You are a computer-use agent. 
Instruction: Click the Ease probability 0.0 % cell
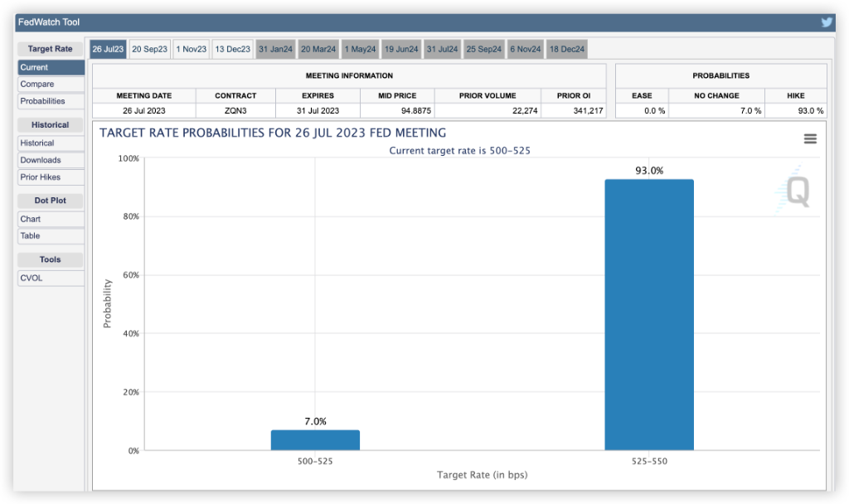(x=642, y=111)
